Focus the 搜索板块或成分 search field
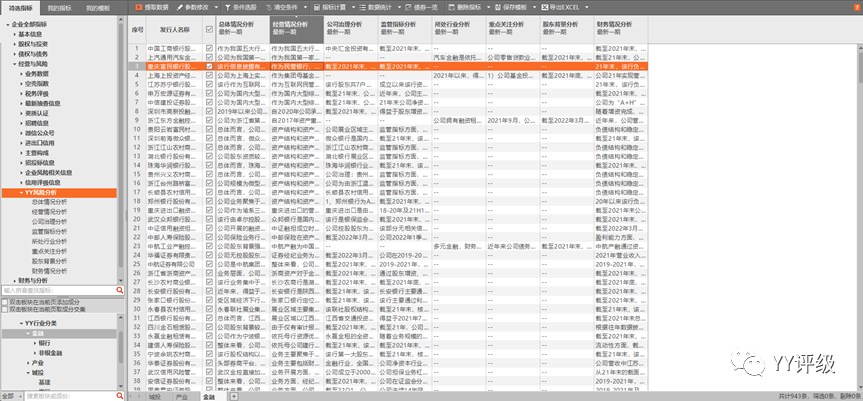Viewport: 863px width, 401px height. [69, 396]
